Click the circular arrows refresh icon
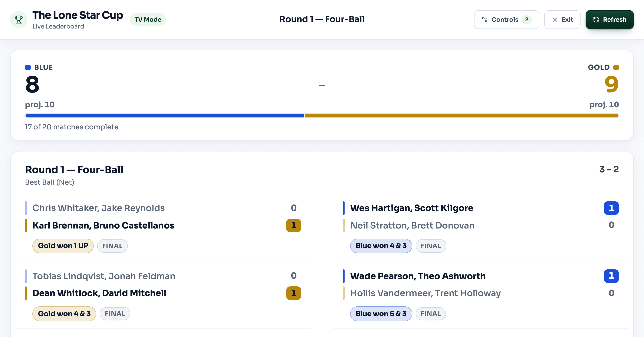 596,20
